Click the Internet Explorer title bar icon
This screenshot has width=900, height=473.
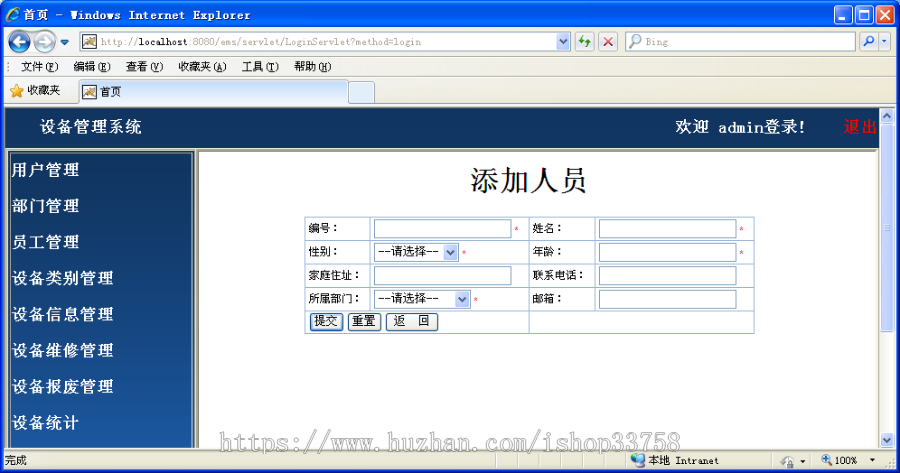point(13,14)
